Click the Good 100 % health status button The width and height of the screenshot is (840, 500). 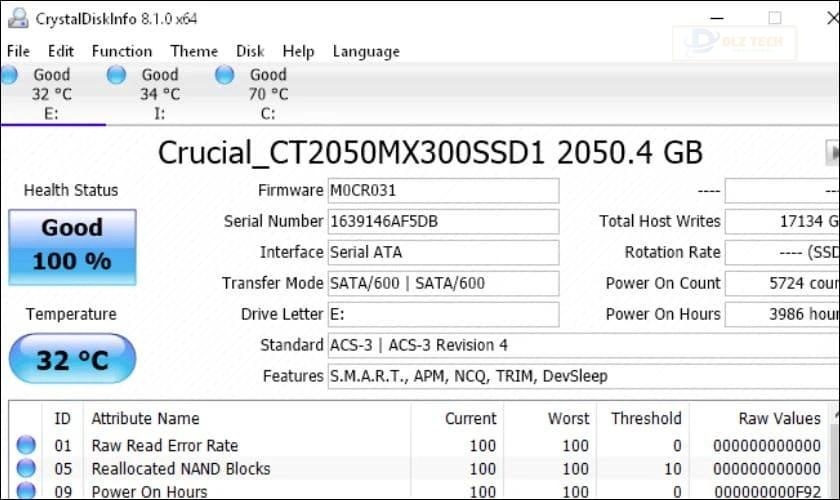[72, 246]
